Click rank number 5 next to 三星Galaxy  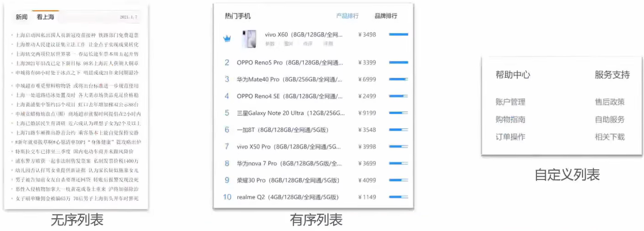pyautogui.click(x=227, y=113)
